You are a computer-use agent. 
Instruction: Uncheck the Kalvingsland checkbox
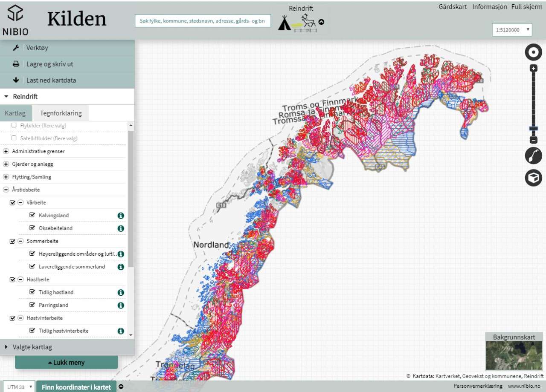coord(32,215)
